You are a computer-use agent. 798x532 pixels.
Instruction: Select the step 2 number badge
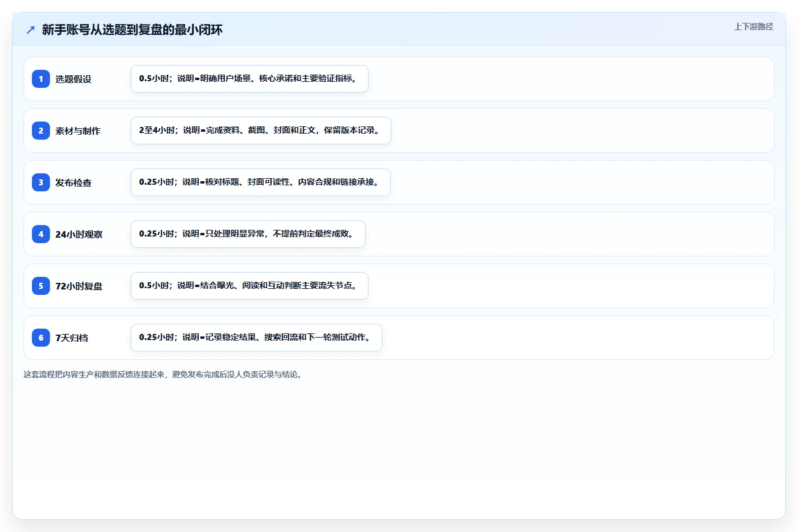point(41,131)
